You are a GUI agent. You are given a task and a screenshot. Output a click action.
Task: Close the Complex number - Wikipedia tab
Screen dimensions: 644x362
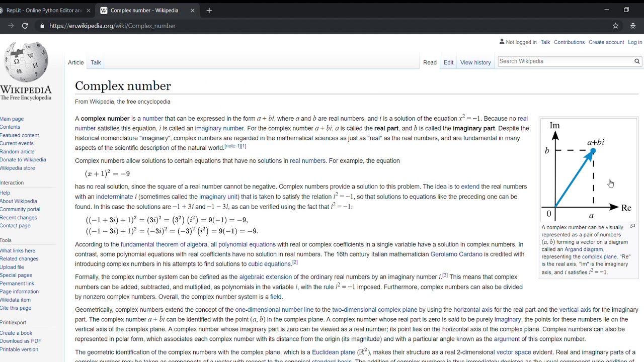click(x=192, y=10)
